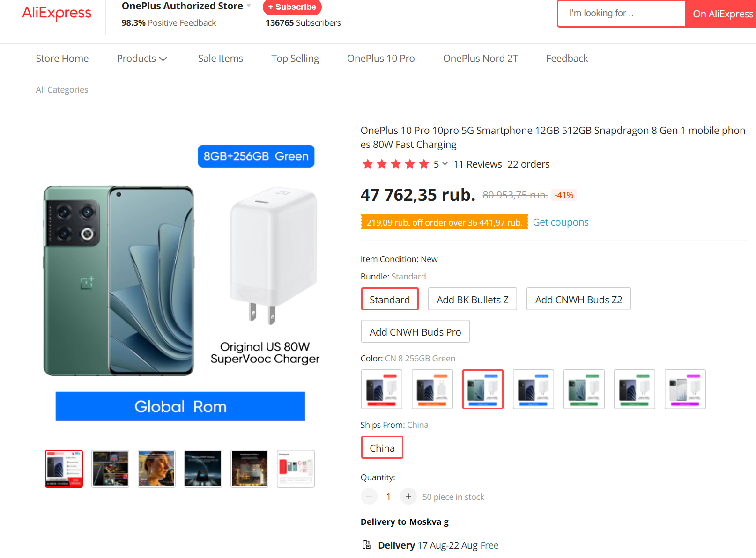Click the AliExpress logo
This screenshot has width=756, height=558.
tap(57, 13)
